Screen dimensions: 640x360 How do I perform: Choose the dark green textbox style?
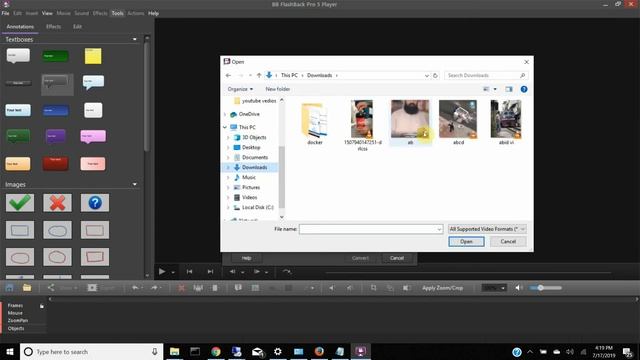[56, 56]
